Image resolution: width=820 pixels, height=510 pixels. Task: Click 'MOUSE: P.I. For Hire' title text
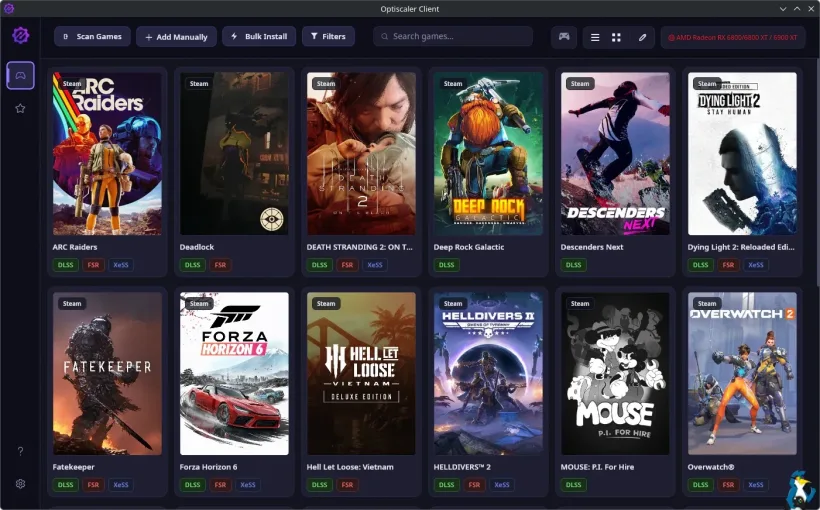click(x=597, y=467)
